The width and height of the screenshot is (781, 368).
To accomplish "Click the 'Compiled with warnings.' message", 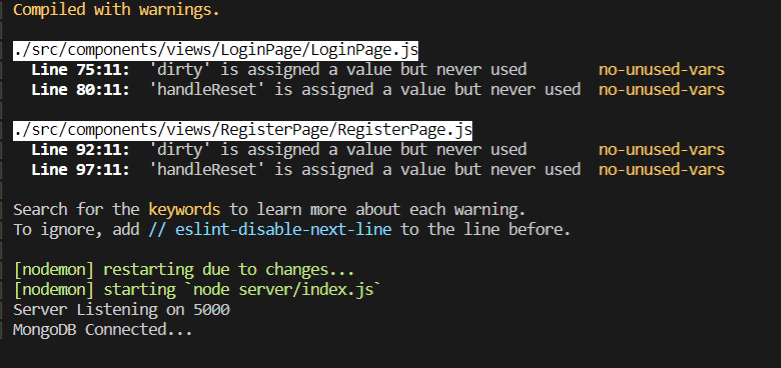I will [116, 9].
